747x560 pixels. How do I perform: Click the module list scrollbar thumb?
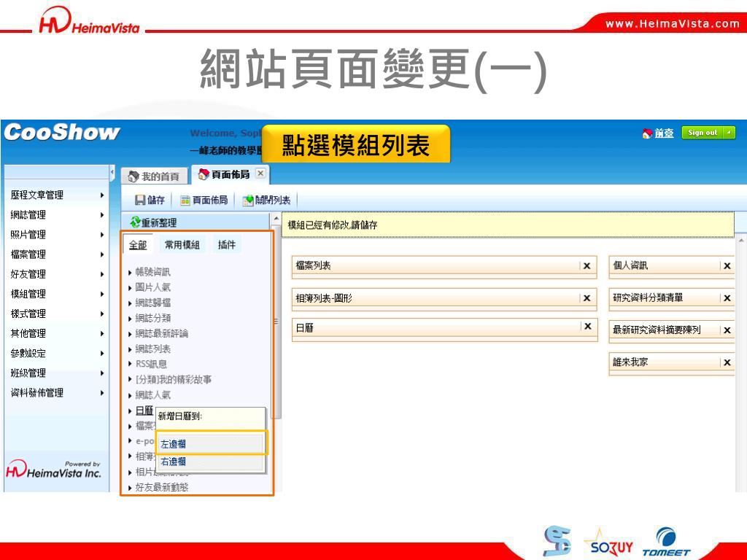point(276,322)
